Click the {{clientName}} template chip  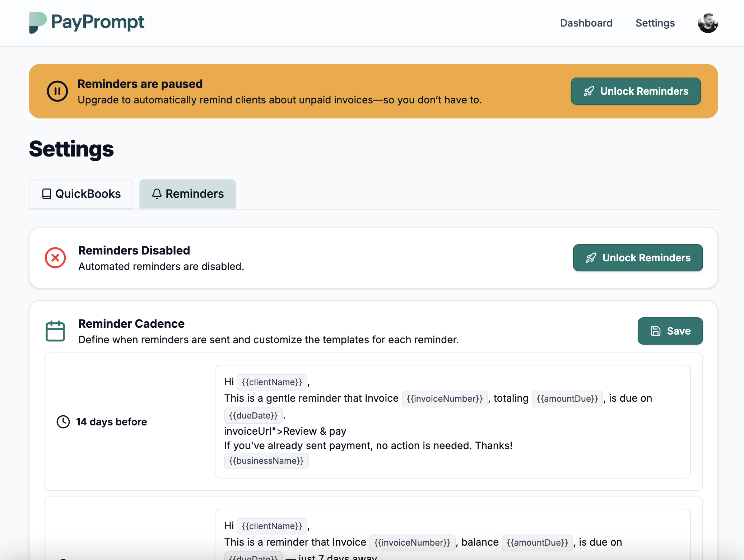coord(272,382)
